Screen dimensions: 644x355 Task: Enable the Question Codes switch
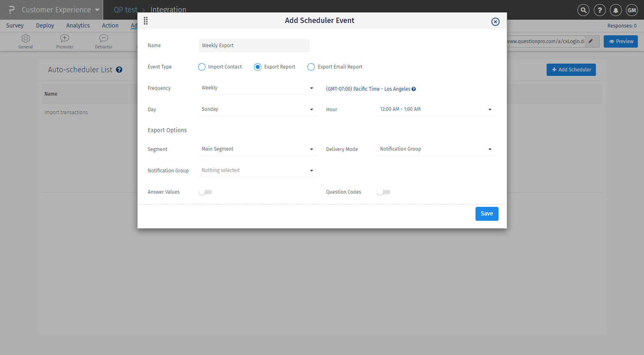click(383, 192)
